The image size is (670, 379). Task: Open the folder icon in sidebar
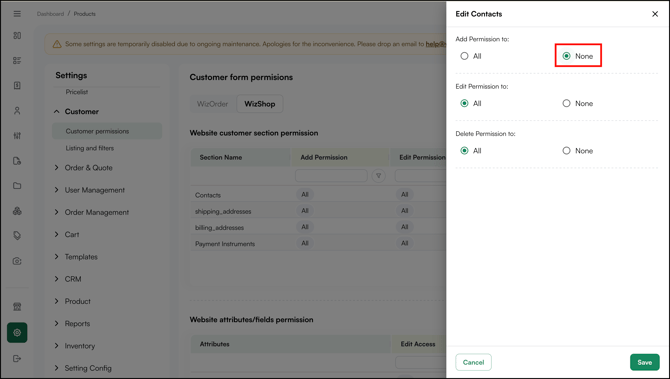coord(17,186)
